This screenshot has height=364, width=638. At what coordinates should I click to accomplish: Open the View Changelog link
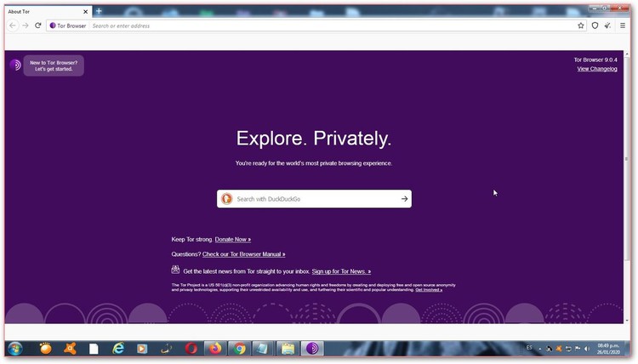click(x=597, y=69)
